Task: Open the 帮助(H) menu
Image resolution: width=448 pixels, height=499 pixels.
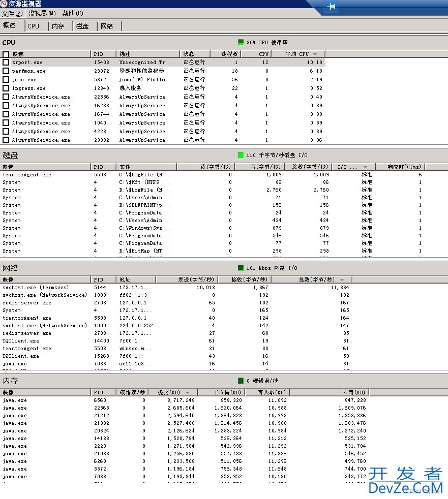Action: pos(72,13)
